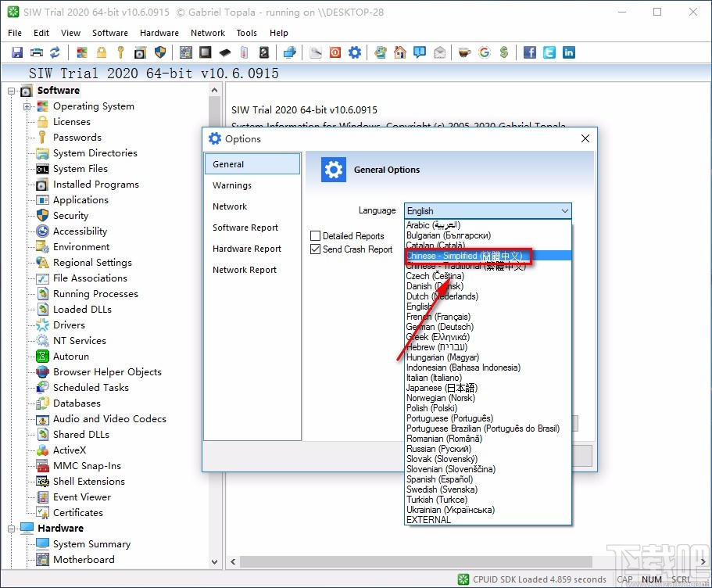This screenshot has height=588, width=712.
Task: Click the blue gear options toolbar icon
Action: (x=355, y=52)
